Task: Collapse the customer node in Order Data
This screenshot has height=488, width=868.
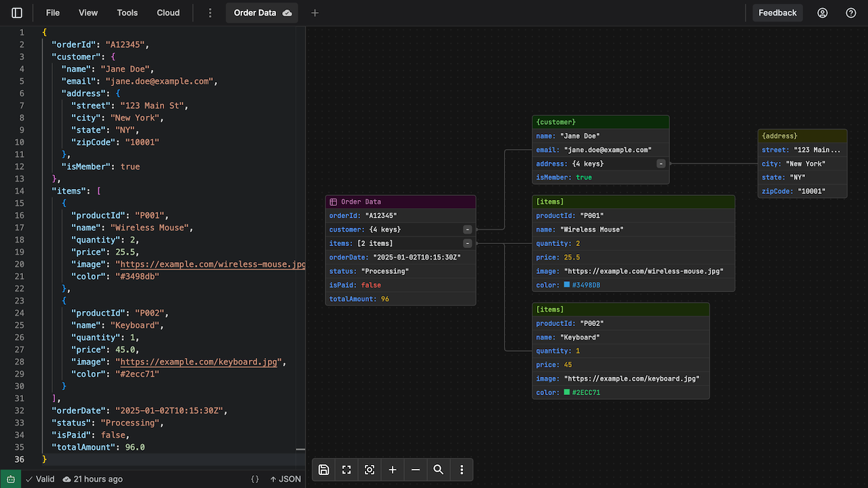Action: [x=467, y=230]
